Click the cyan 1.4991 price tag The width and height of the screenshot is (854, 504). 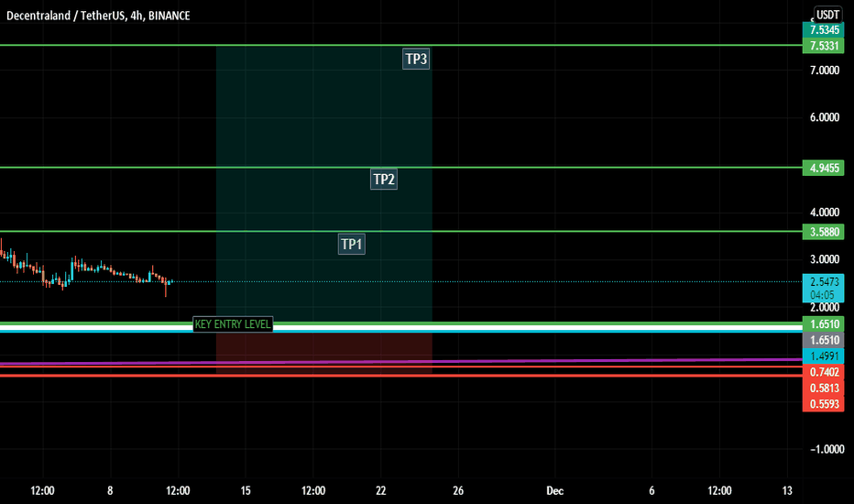(824, 356)
